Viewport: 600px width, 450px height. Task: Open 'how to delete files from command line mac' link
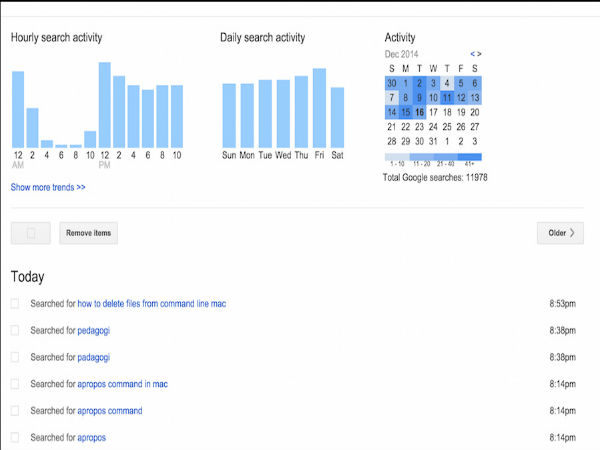(x=152, y=303)
